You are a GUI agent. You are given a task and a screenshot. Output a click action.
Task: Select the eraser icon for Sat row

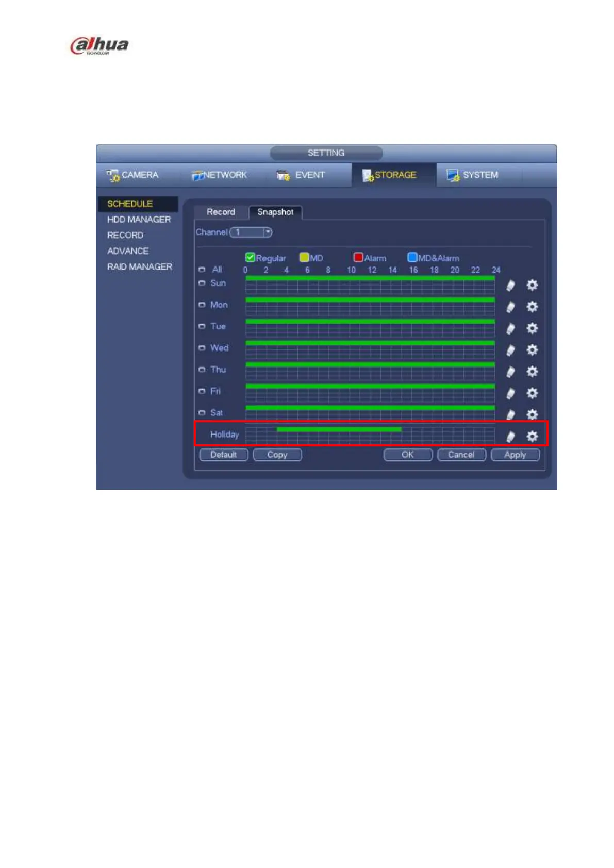click(510, 415)
